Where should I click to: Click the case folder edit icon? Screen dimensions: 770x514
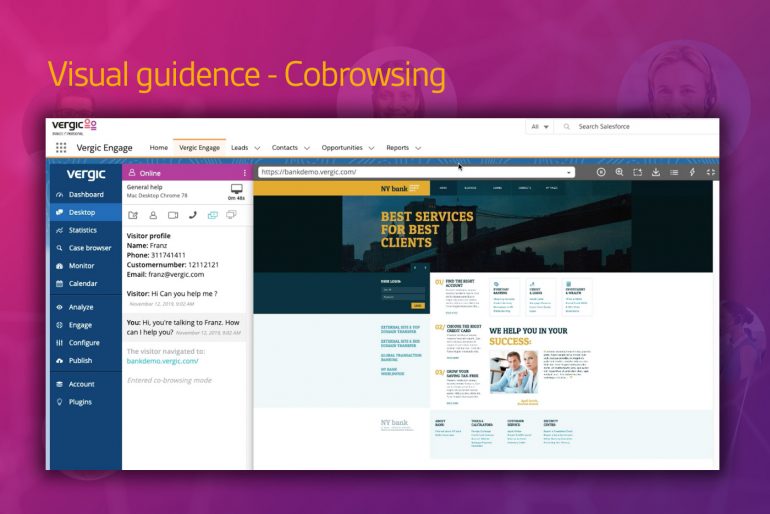pyautogui.click(x=133, y=215)
